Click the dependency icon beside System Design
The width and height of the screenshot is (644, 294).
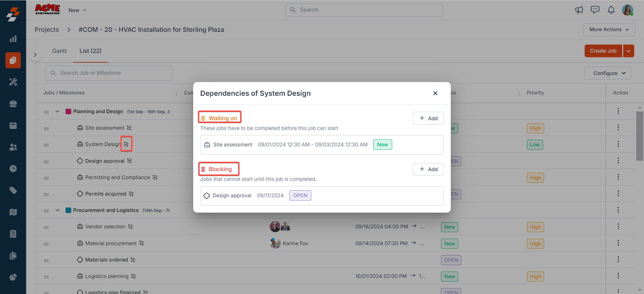[126, 144]
